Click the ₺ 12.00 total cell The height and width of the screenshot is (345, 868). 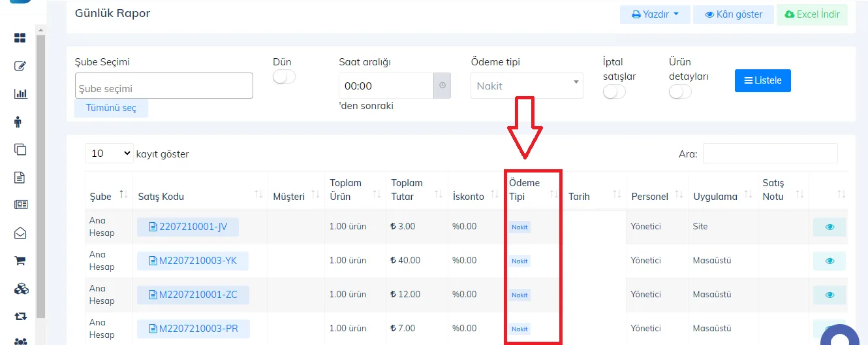coord(417,295)
